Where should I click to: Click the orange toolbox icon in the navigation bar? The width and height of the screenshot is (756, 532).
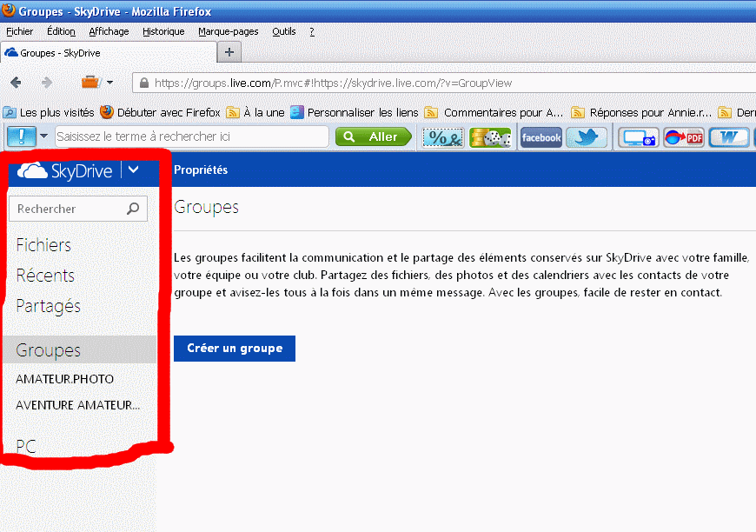90,82
